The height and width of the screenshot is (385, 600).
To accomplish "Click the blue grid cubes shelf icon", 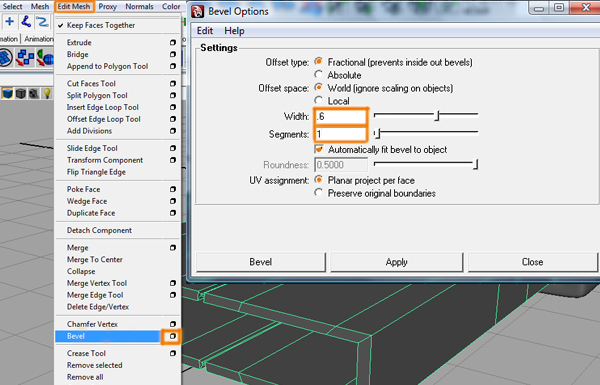I will [x=26, y=58].
